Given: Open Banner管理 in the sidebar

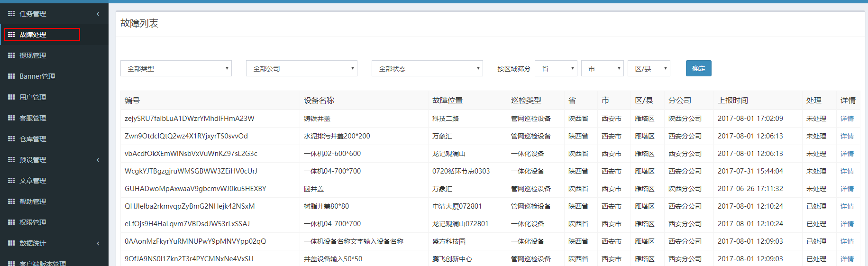Looking at the screenshot, I should point(37,76).
